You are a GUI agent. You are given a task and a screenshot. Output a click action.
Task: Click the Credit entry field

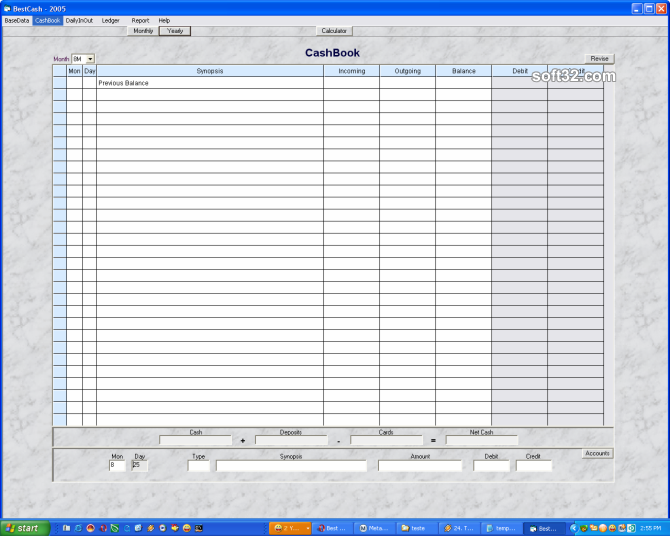(534, 466)
